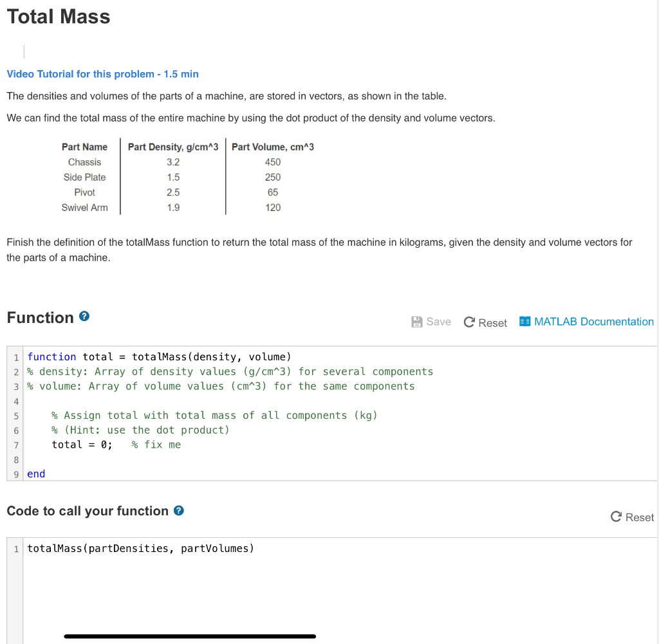Click line number 7 in the editor gutter
This screenshot has height=644, width=659.
(15, 445)
